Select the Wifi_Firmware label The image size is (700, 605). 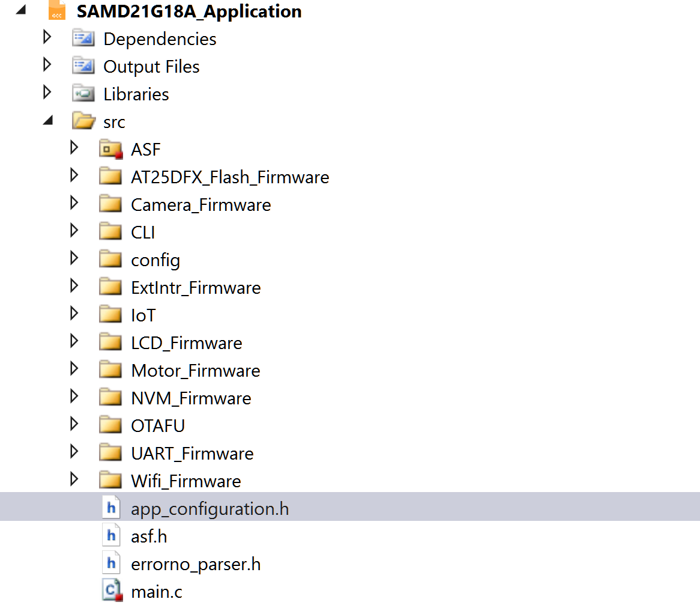pyautogui.click(x=186, y=481)
